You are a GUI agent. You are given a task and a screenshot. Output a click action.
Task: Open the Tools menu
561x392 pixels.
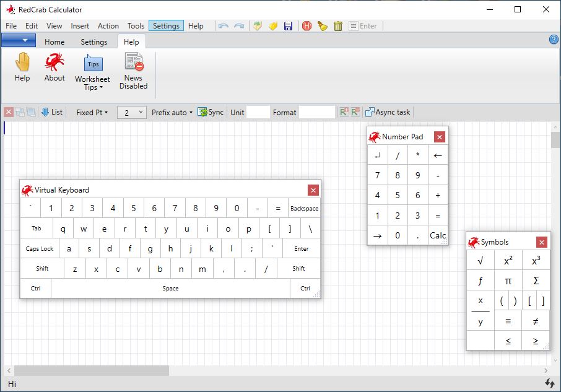(136, 26)
